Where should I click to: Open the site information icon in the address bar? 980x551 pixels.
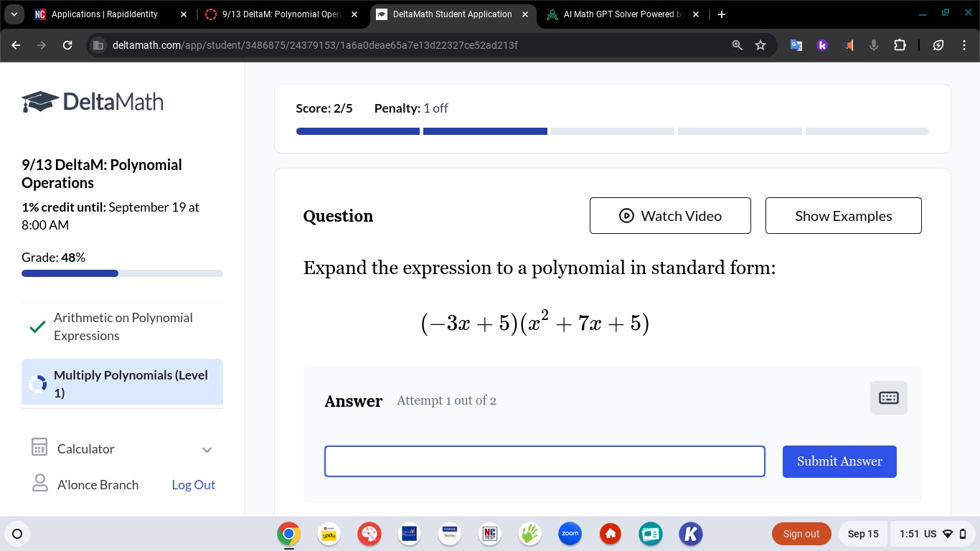point(99,45)
